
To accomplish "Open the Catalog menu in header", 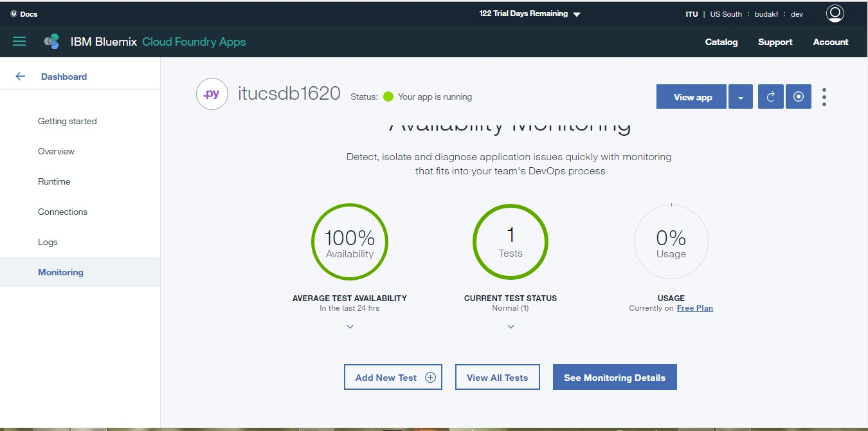I will (x=721, y=42).
